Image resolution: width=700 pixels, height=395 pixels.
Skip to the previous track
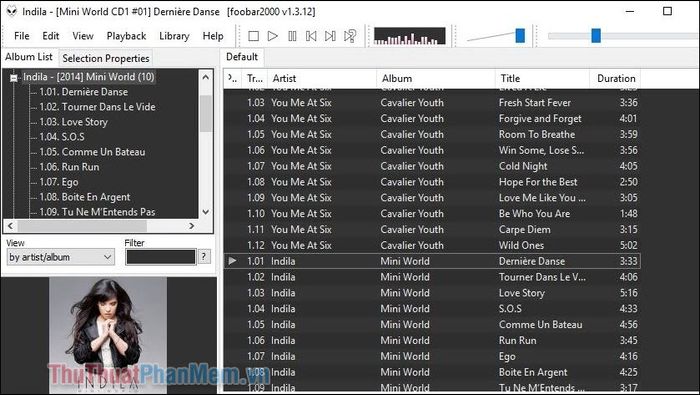[311, 36]
